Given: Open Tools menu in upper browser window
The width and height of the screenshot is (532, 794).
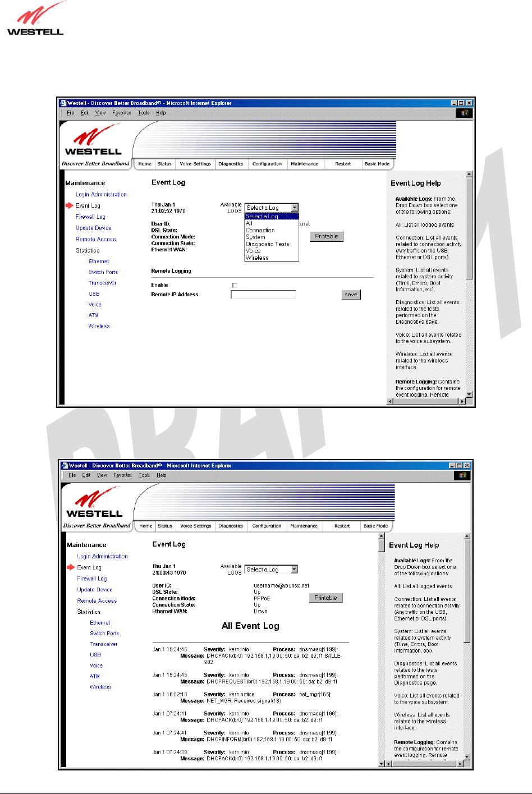Looking at the screenshot, I should 144,113.
